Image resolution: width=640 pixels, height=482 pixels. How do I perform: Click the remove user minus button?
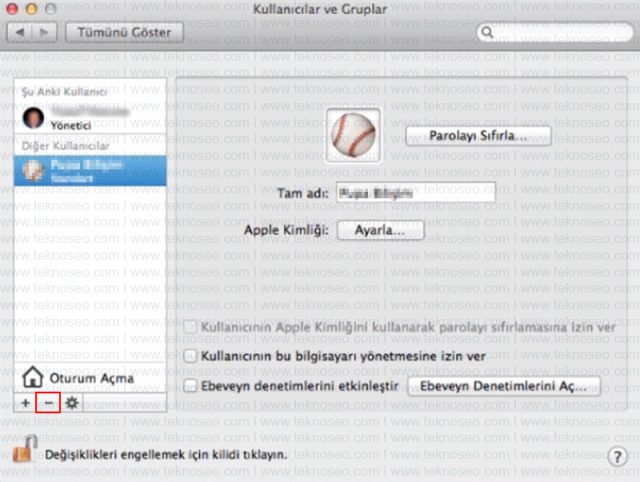coord(48,403)
